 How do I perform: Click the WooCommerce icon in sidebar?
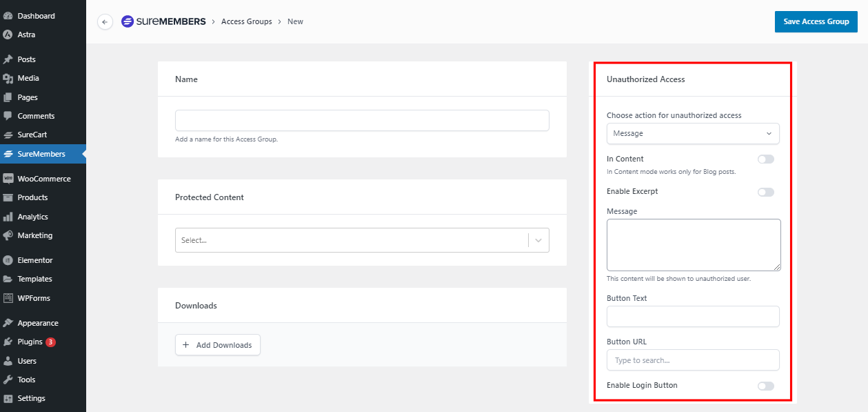tap(8, 179)
